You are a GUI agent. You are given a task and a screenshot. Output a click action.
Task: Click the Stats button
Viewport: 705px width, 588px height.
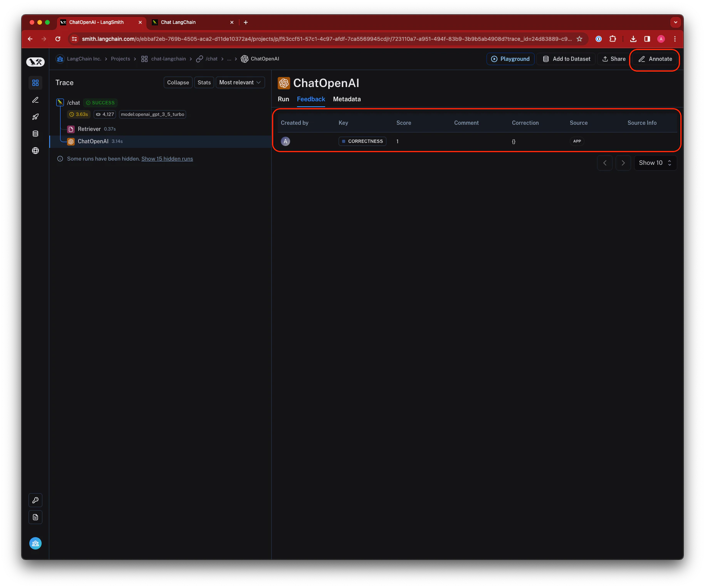204,82
